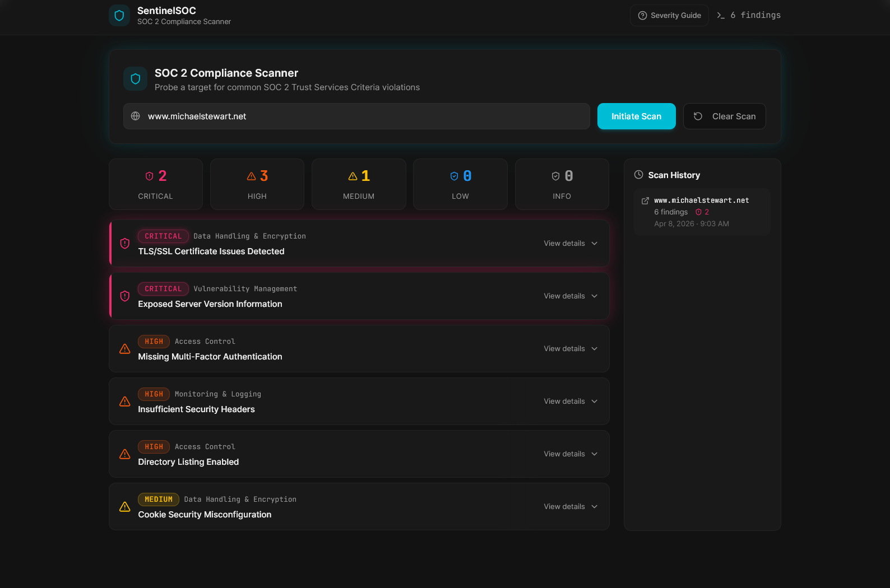Click the globe icon in the target field
This screenshot has width=890, height=588.
pos(136,116)
